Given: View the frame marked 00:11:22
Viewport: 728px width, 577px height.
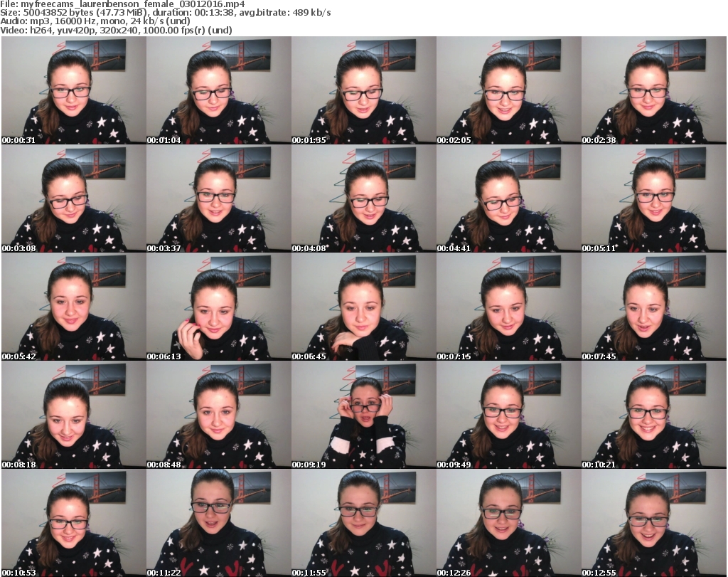Looking at the screenshot, I should [219, 523].
